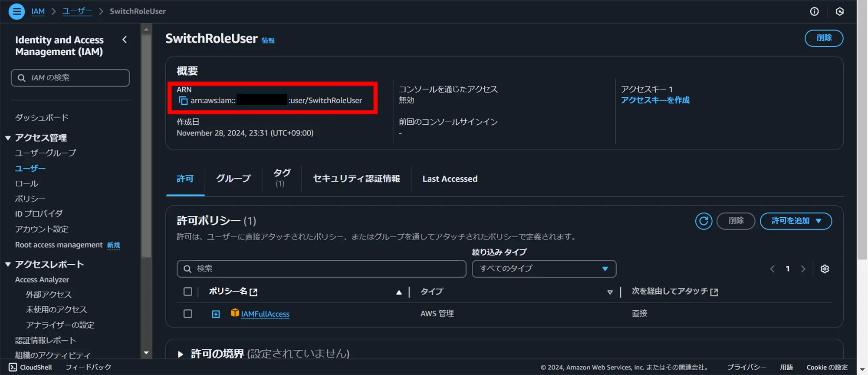Open ロール in the sidebar
868x375 pixels.
(x=26, y=183)
